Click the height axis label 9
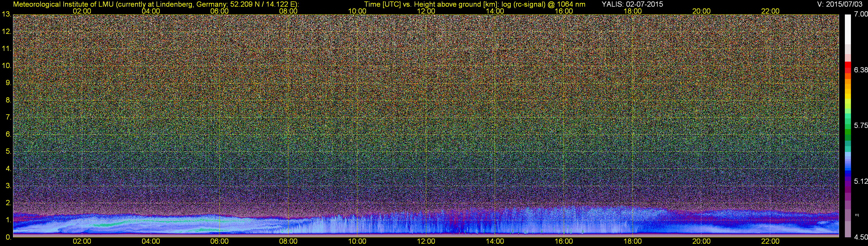Image resolution: width=868 pixels, height=246 pixels. [8, 83]
